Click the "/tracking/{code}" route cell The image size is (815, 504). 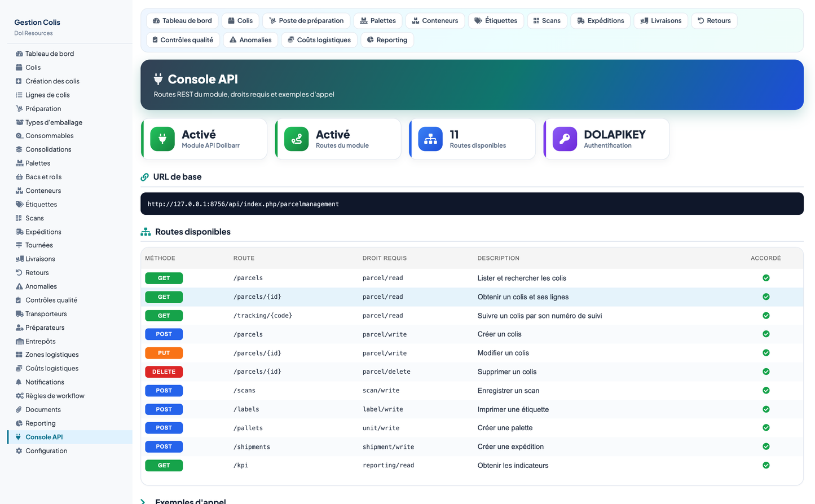[x=263, y=316]
